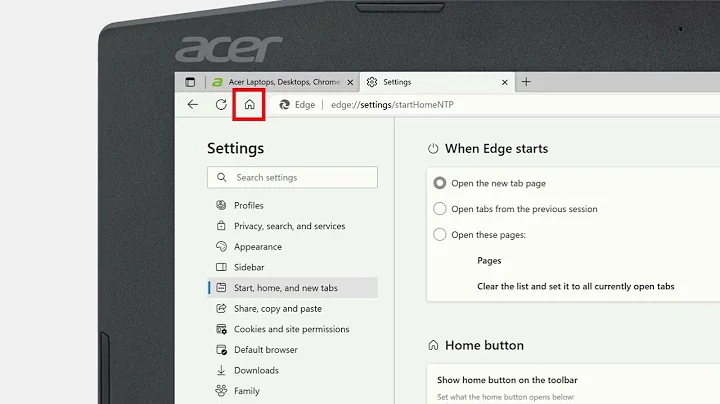The image size is (720, 404).
Task: Switch to the Settings tab
Action: tap(437, 82)
